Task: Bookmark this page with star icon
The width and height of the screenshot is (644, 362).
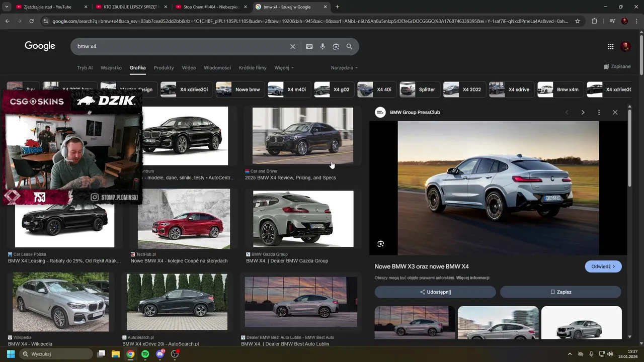Action: 578,21
